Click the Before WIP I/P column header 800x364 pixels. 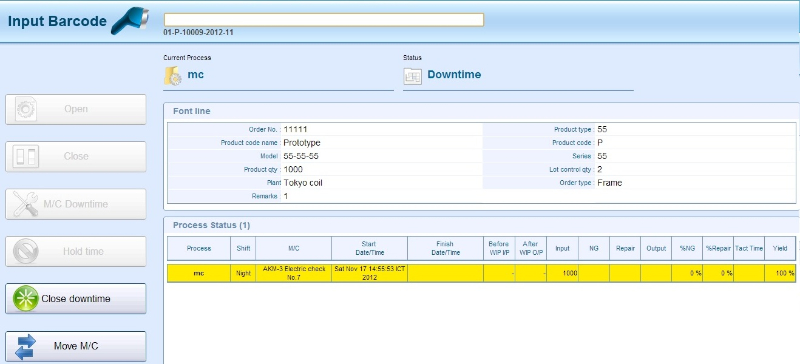point(499,249)
